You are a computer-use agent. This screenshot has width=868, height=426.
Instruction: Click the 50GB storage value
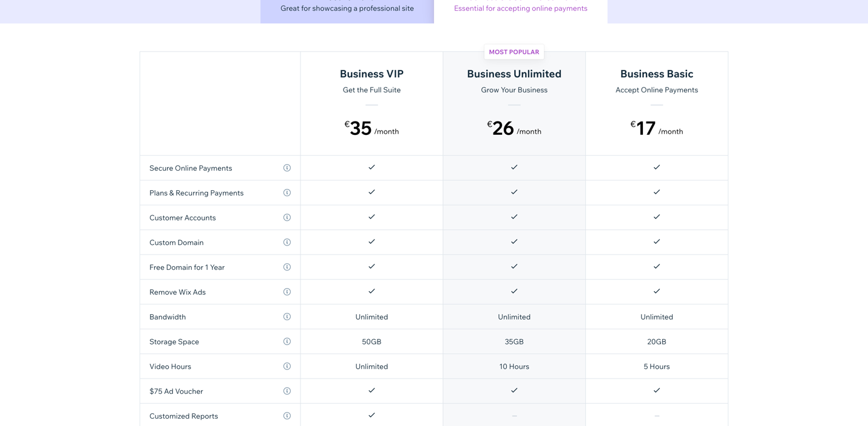click(371, 342)
